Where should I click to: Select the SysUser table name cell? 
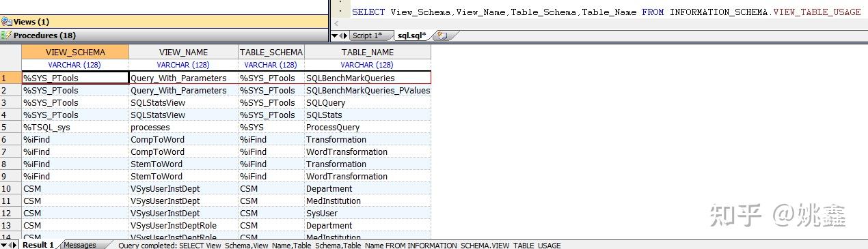(x=368, y=213)
